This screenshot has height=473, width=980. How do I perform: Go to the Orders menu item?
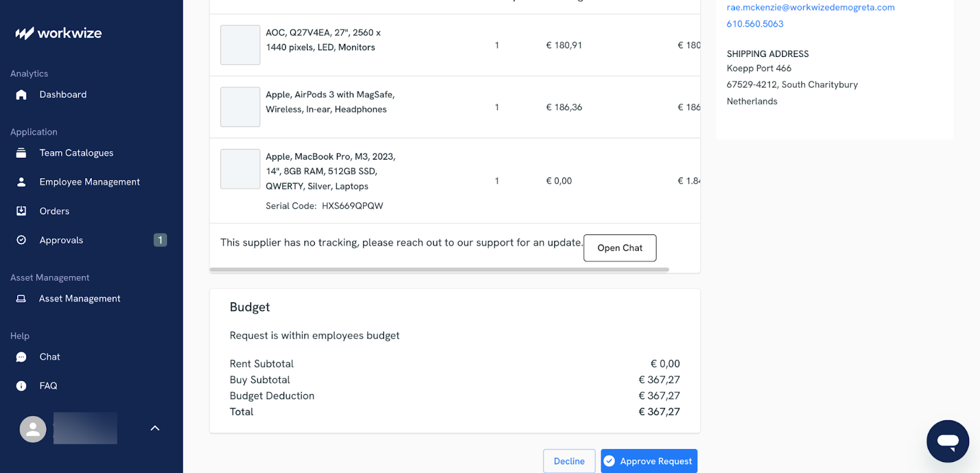click(x=55, y=211)
